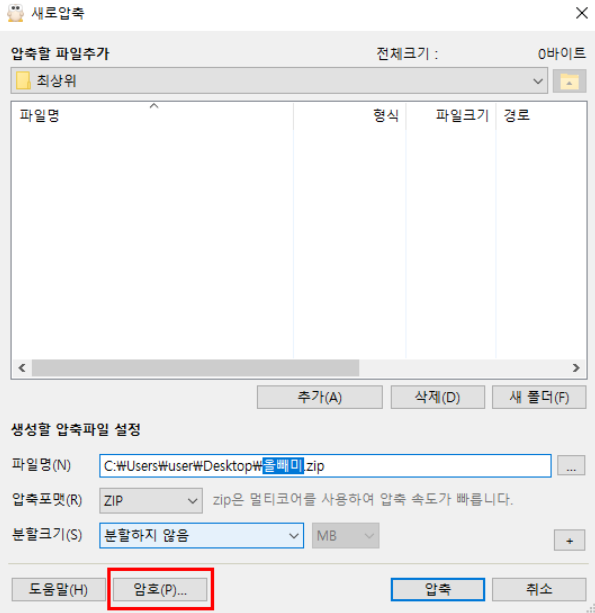This screenshot has width=595, height=613.
Task: Open the 분할크기 split size dropdown
Action: (202, 536)
